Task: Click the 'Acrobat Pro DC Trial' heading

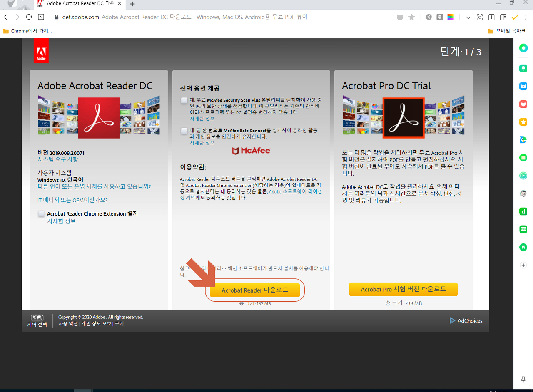Action: [x=386, y=86]
